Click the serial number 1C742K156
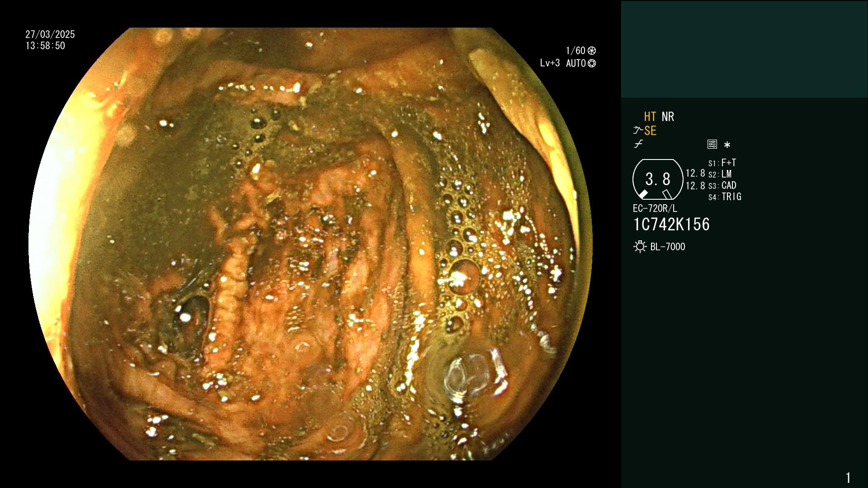The width and height of the screenshot is (868, 488). tap(671, 225)
